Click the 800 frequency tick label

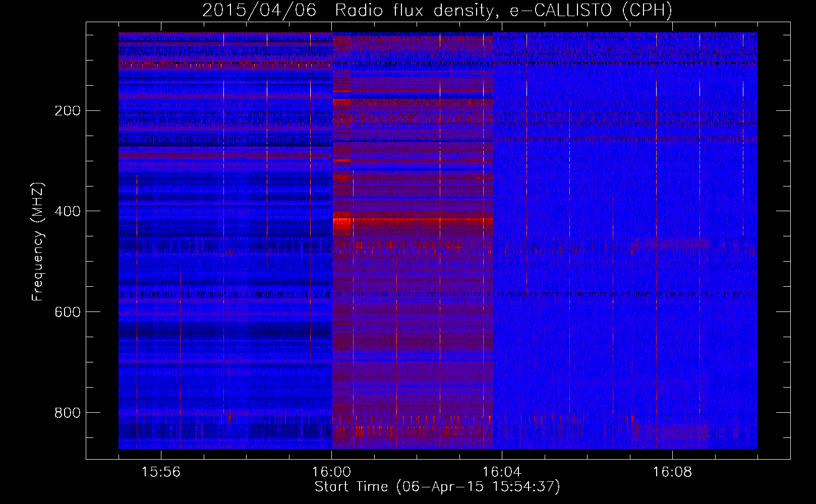click(x=68, y=413)
